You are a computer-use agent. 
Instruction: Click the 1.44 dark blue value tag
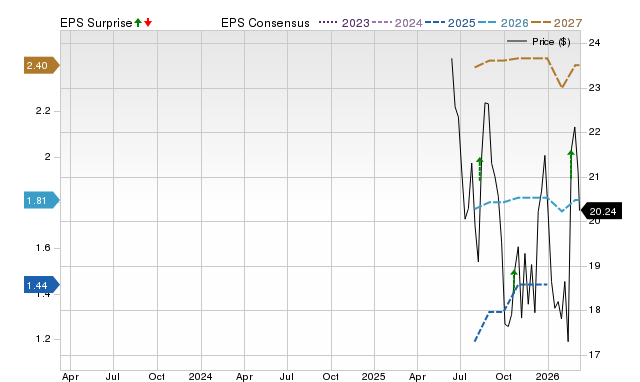coord(42,285)
